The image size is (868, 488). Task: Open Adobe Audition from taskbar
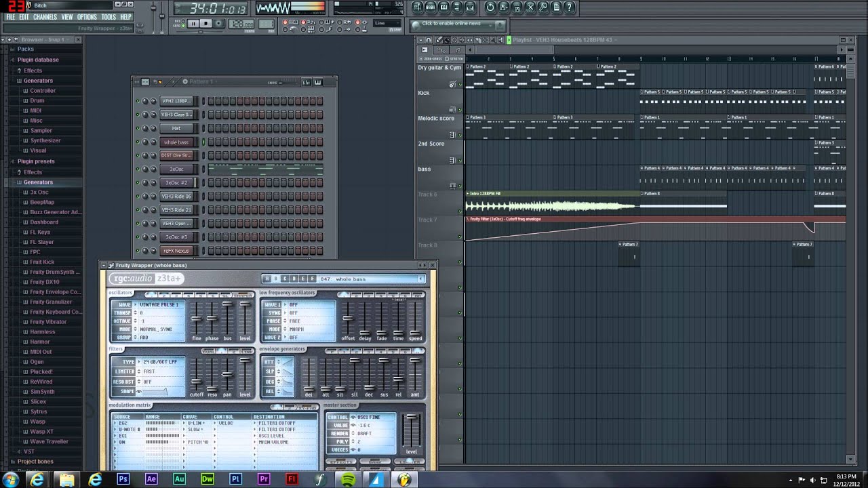coord(180,479)
